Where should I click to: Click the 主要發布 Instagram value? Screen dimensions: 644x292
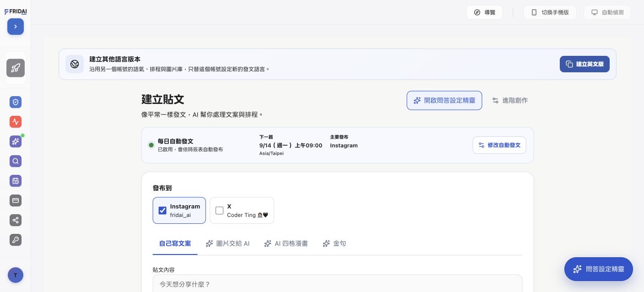[344, 146]
